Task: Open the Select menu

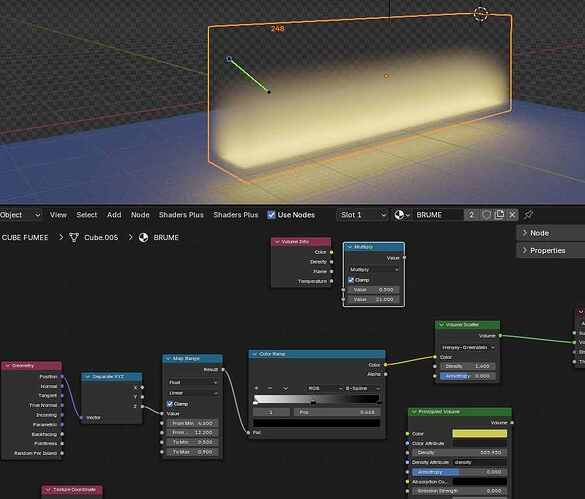Action: point(87,215)
